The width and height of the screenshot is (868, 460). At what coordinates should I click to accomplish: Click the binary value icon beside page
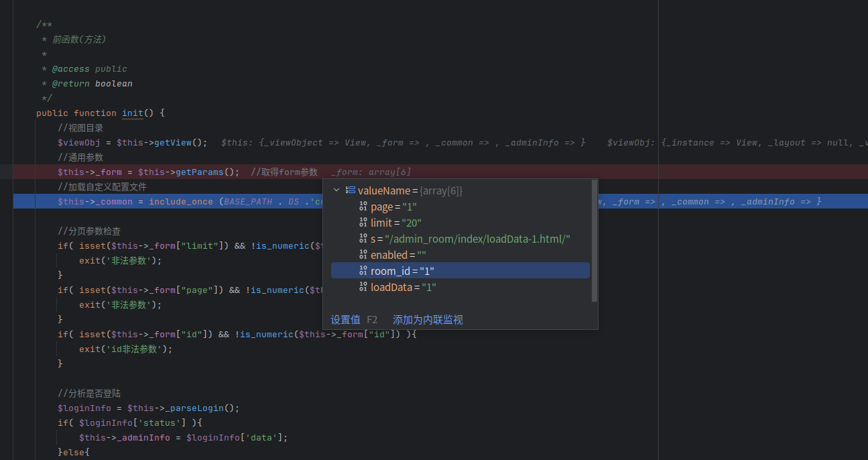tap(363, 207)
